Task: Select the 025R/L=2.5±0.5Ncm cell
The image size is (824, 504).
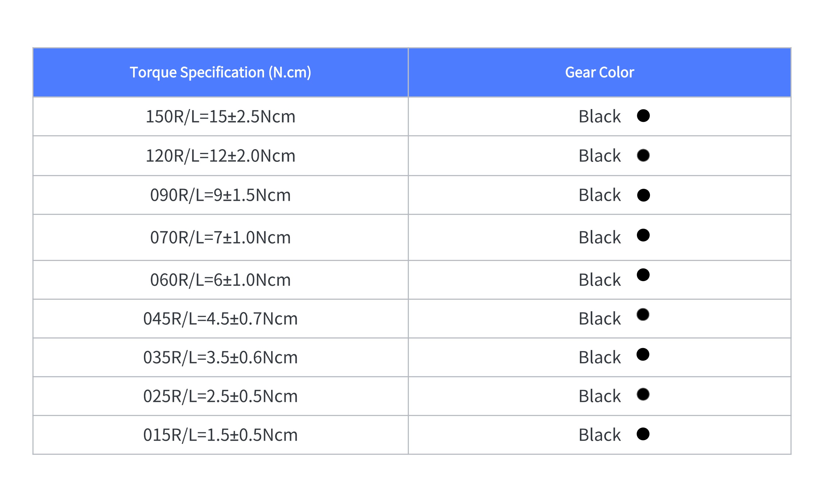Action: click(220, 396)
